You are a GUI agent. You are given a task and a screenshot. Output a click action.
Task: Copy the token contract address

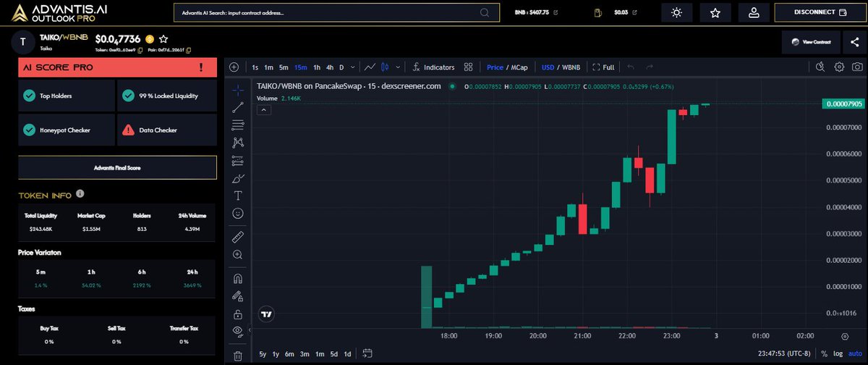click(140, 50)
